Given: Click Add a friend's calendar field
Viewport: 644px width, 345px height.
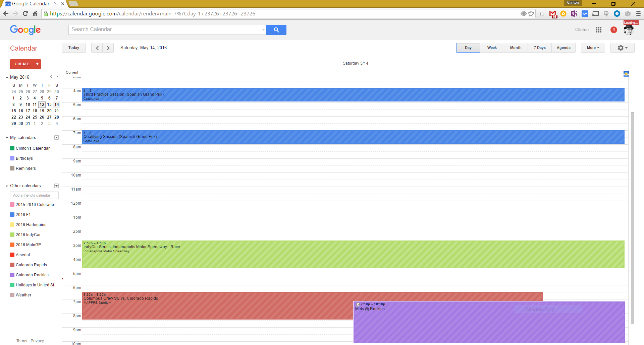Looking at the screenshot, I should [34, 195].
